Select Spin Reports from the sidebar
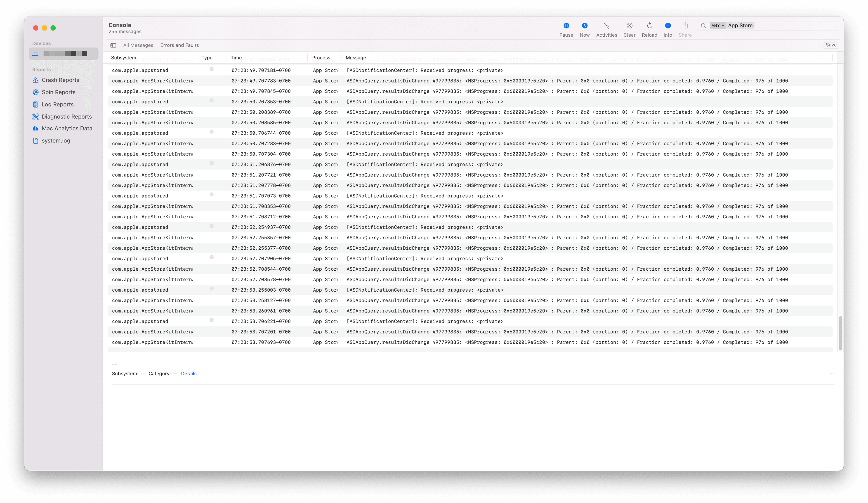868x503 pixels. tap(59, 92)
